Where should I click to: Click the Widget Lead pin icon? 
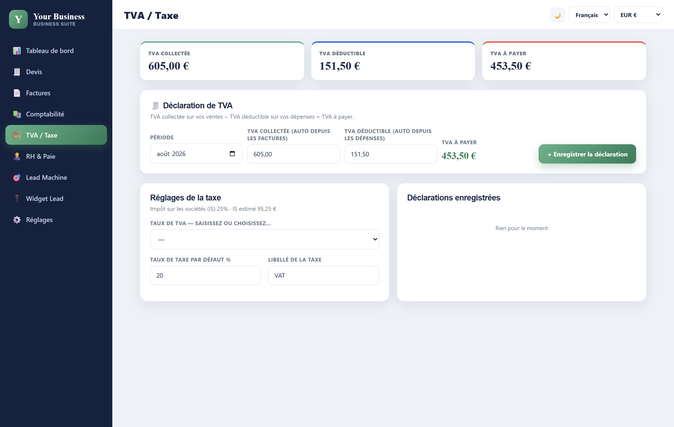coord(17,198)
